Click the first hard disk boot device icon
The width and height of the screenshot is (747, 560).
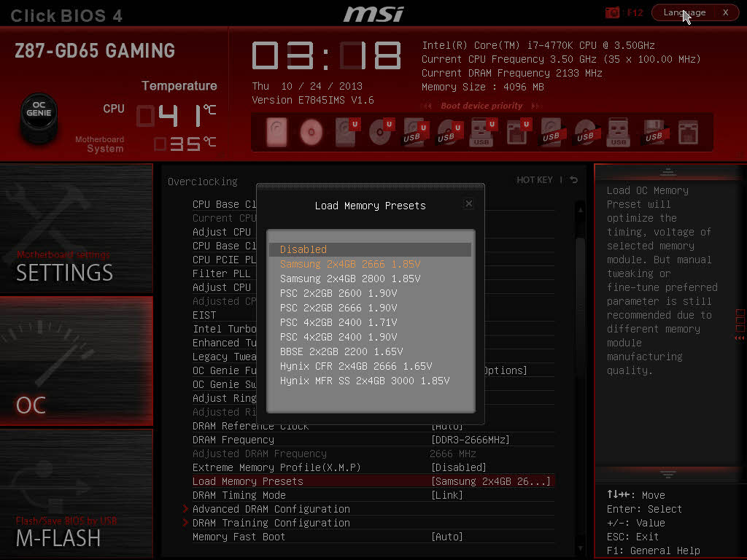point(277,133)
